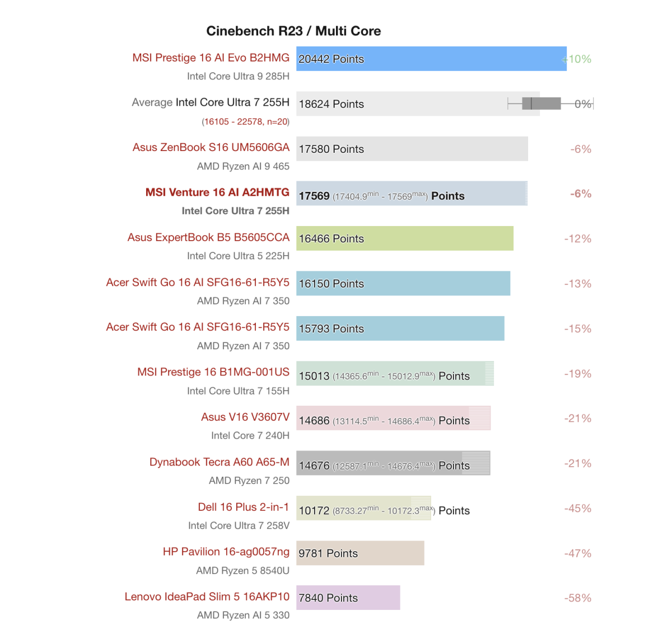Click the box plot range on the average row
672x634 pixels.
tap(541, 104)
